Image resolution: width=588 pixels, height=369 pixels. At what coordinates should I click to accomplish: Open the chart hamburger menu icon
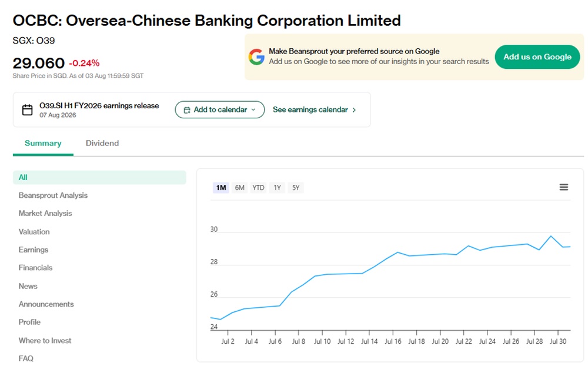(x=564, y=187)
